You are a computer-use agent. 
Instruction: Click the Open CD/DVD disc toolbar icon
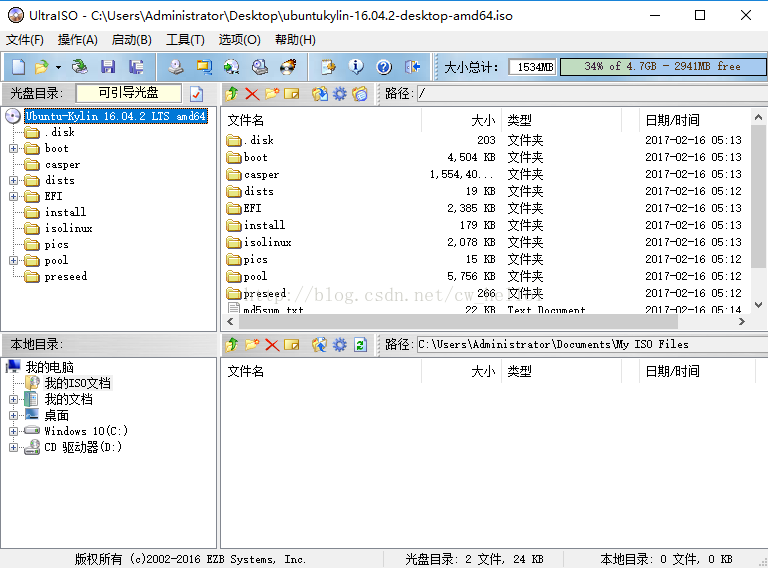pos(79,67)
